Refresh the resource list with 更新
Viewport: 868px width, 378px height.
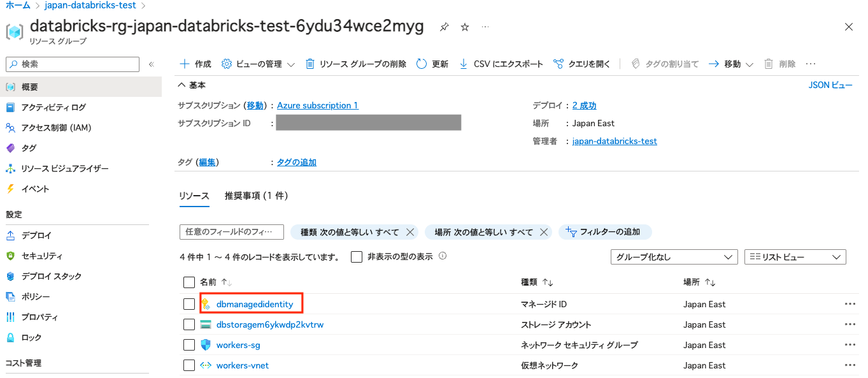pos(437,63)
